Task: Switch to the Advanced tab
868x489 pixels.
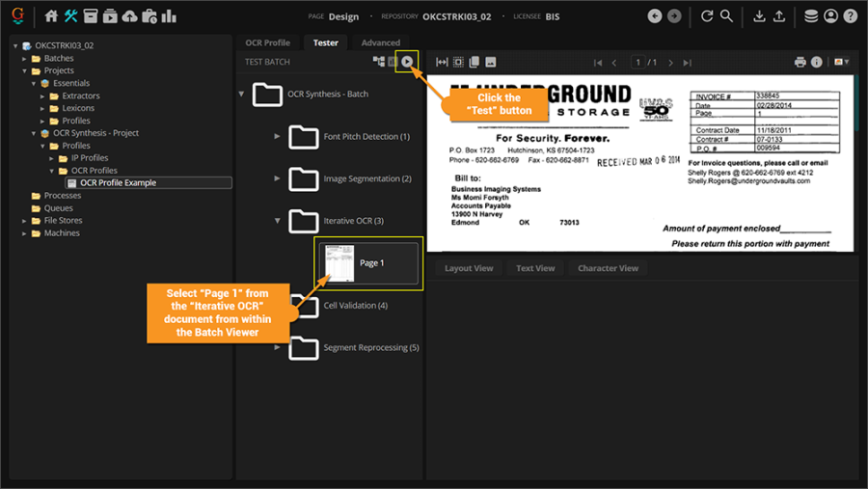Action: pyautogui.click(x=380, y=42)
